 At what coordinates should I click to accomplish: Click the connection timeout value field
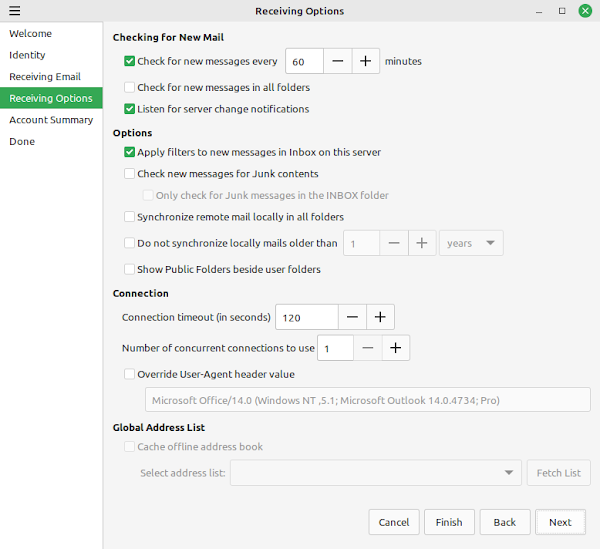[307, 317]
